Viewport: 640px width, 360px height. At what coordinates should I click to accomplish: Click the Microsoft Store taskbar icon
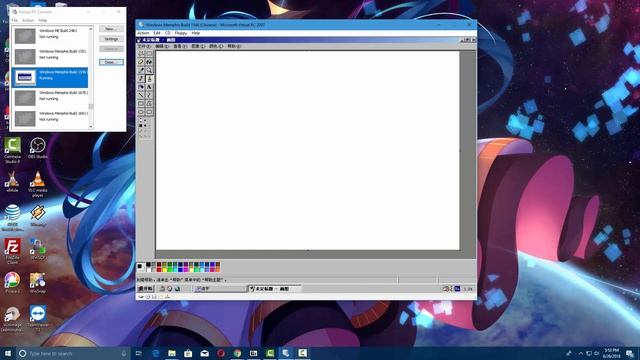[188, 353]
